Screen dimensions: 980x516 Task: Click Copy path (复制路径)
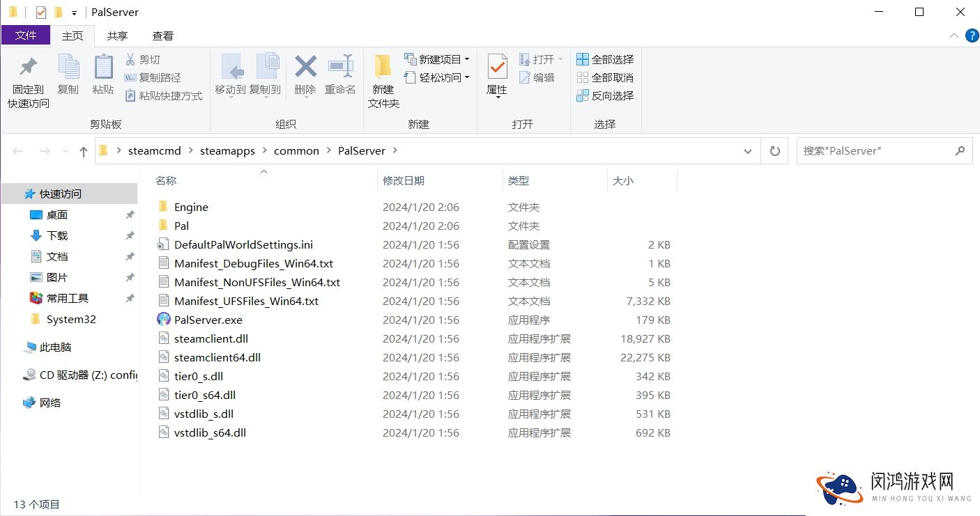pyautogui.click(x=153, y=77)
